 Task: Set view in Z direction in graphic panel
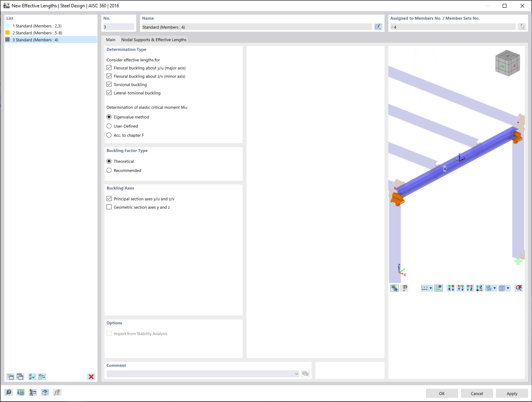coord(470,288)
